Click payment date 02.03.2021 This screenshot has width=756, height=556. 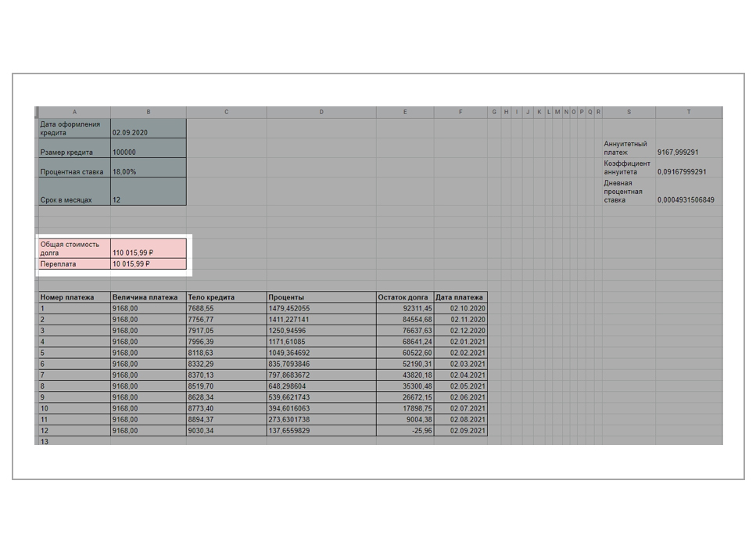click(460, 364)
